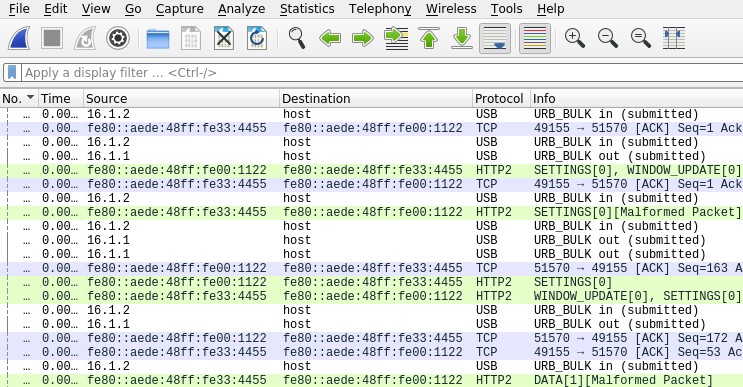This screenshot has height=387, width=743.
Task: Click the display filter input field
Action: (382, 73)
